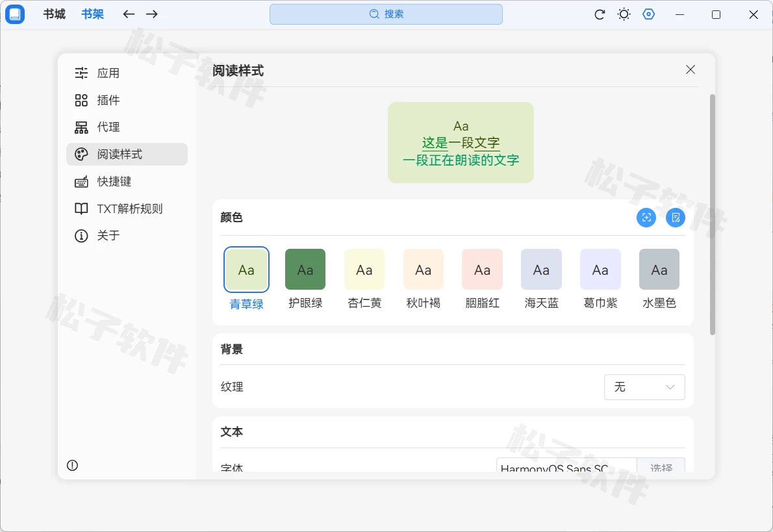Close the 阅读样式 settings dialog

pos(691,70)
